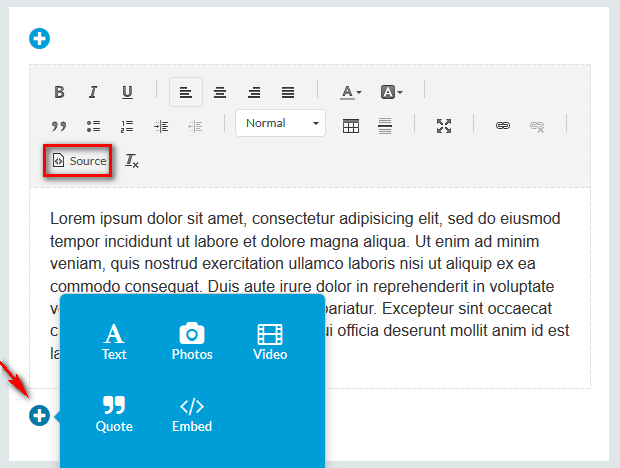Remove formatting with the Tx icon
This screenshot has height=468, width=620.
(x=132, y=161)
